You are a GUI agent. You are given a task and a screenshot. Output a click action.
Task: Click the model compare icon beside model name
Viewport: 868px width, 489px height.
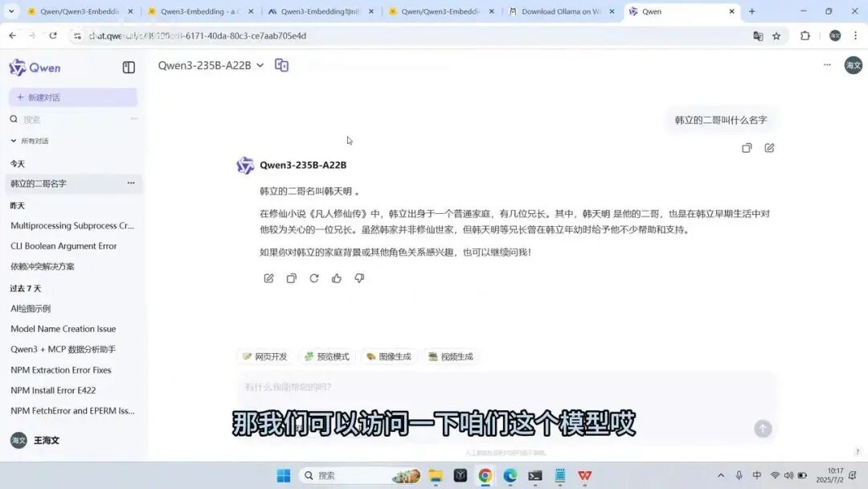(x=281, y=65)
